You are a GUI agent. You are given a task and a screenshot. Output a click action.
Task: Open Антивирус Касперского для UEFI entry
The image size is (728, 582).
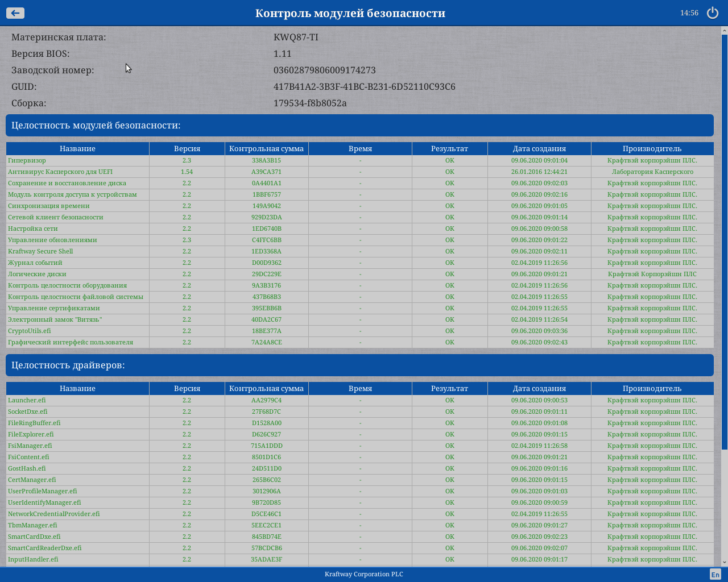click(60, 172)
